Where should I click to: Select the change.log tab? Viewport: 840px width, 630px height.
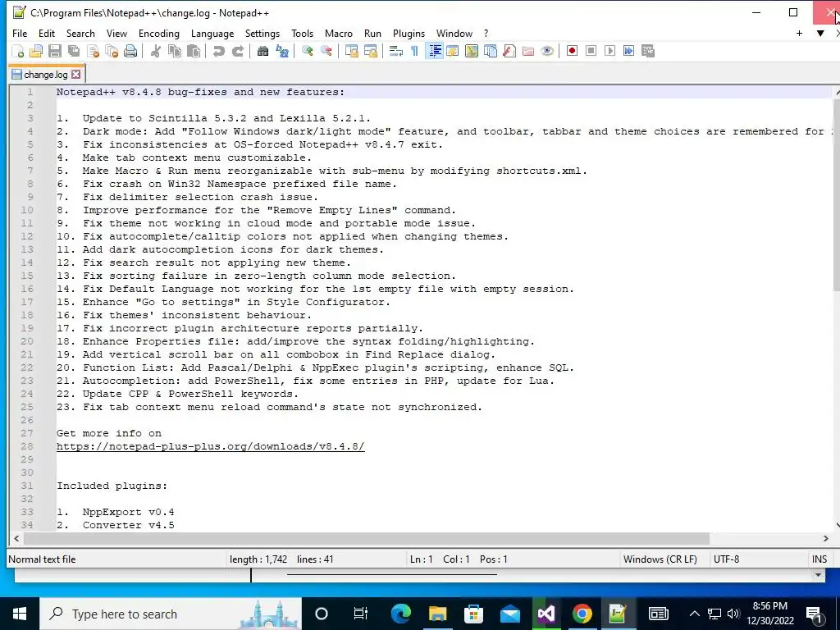[x=46, y=75]
